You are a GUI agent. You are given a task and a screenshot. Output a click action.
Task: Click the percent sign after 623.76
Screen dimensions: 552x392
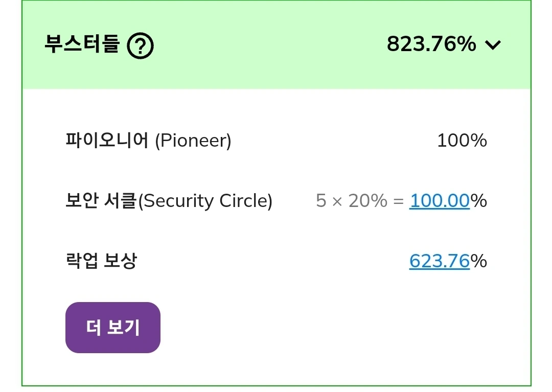pyautogui.click(x=479, y=261)
